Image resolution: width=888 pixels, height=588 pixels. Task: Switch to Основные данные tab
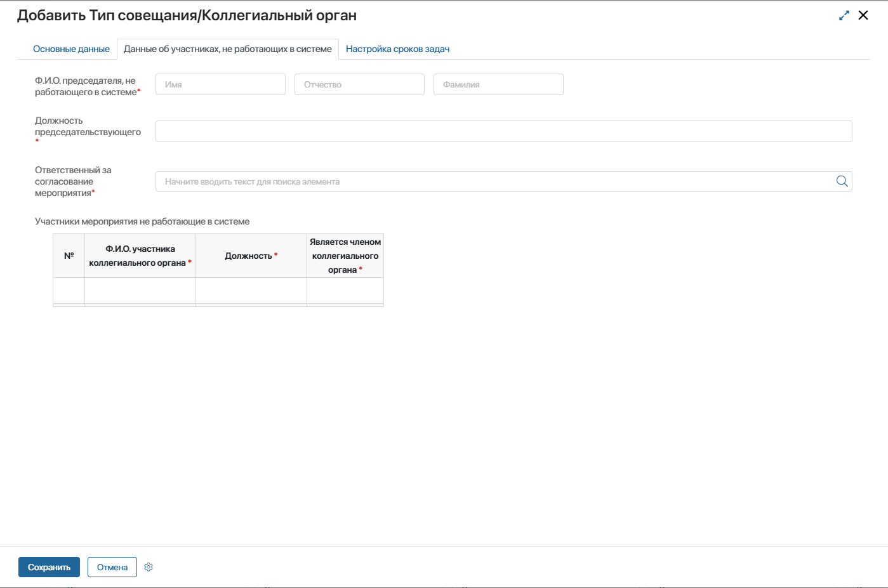coord(71,49)
